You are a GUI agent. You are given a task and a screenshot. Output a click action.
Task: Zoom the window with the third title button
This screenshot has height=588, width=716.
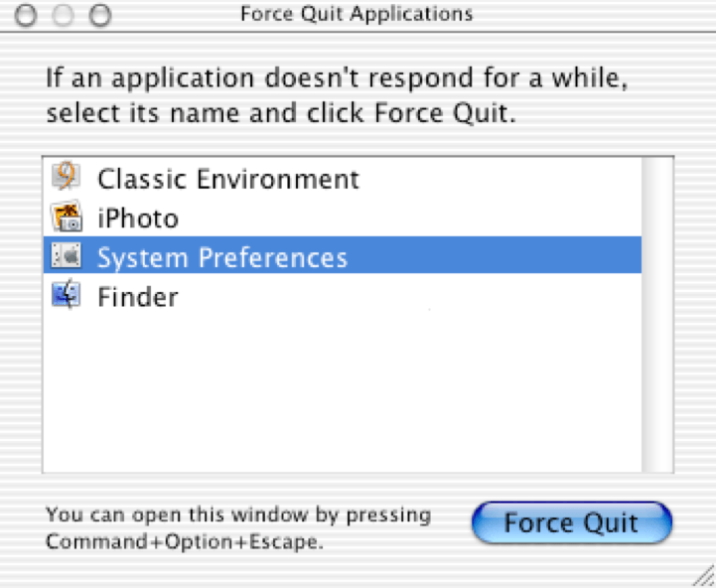point(100,16)
